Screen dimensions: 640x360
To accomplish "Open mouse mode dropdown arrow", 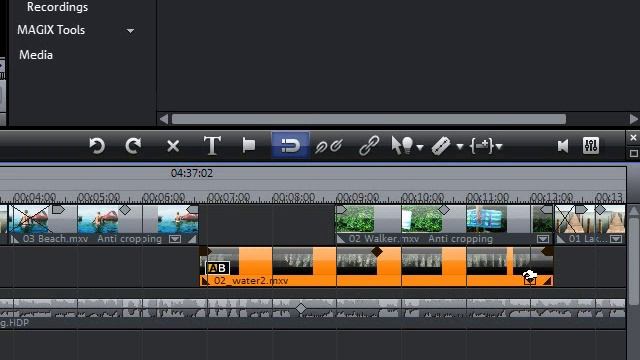I will [420, 147].
